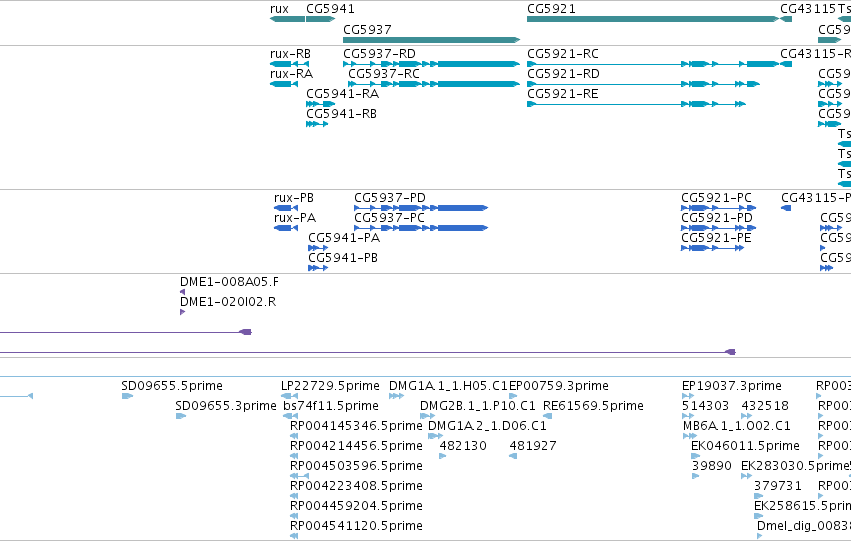
Task: Select feature 481927
Action: 513,456
